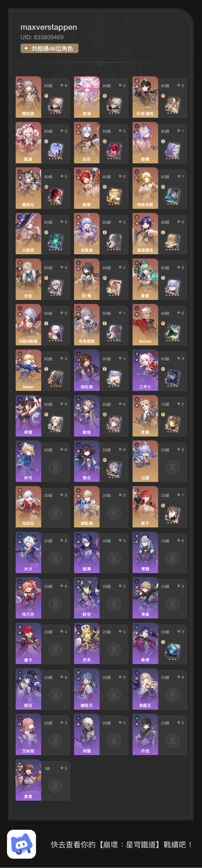Click the Discord bot logo icon
This screenshot has height=868, width=202.
coord(22,844)
